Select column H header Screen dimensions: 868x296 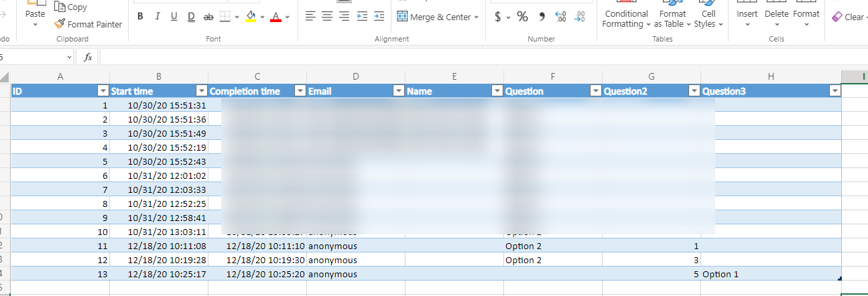point(771,76)
